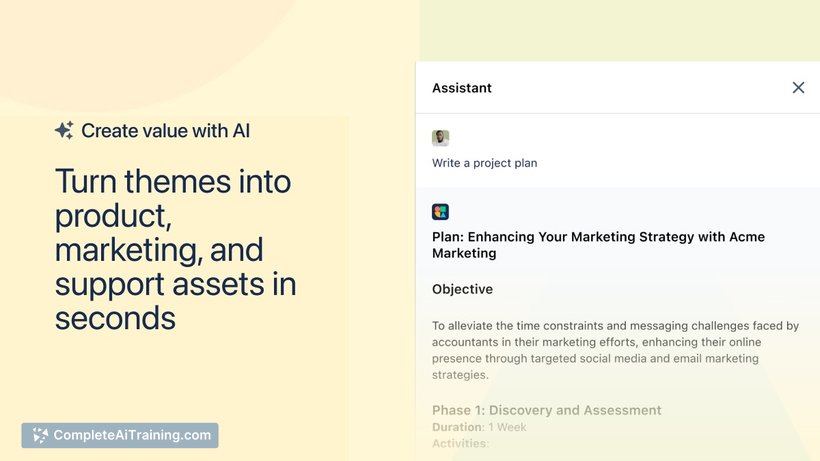Image resolution: width=820 pixels, height=461 pixels.
Task: Click the word 'seconds' in the headline
Action: (x=115, y=318)
